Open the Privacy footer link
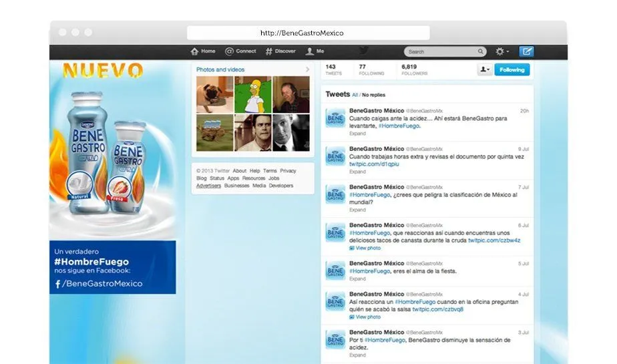 point(288,171)
